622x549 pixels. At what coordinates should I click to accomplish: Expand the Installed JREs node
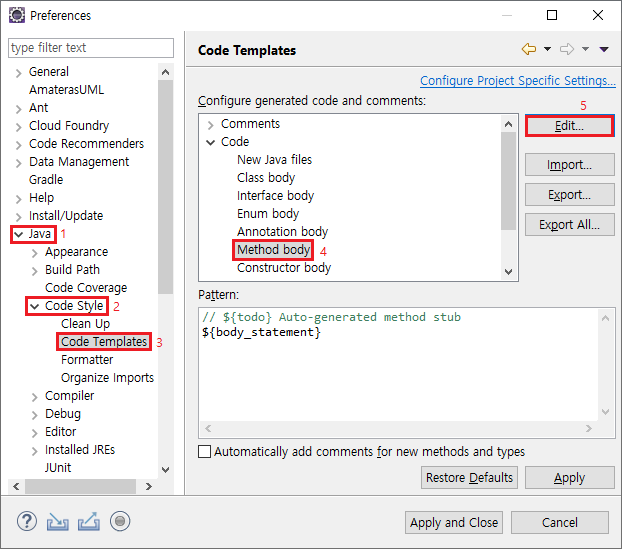[35, 451]
